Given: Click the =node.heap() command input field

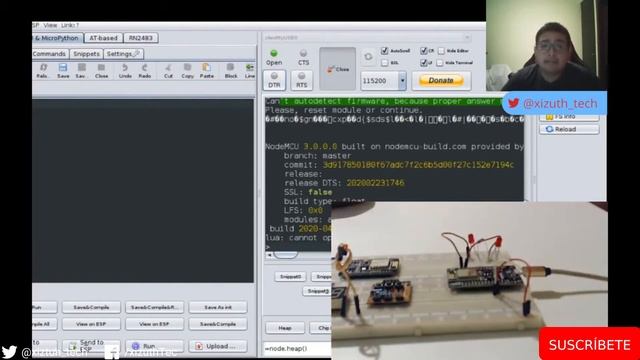Looking at the screenshot, I should click(298, 348).
